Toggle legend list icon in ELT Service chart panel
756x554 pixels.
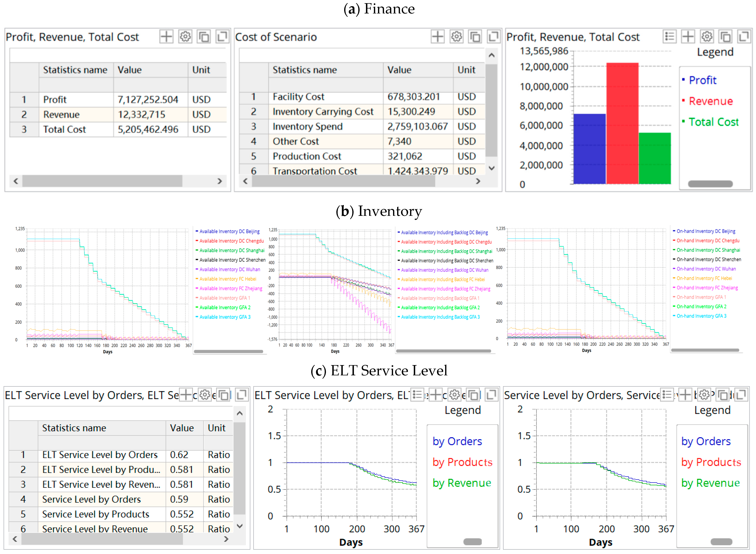click(417, 395)
